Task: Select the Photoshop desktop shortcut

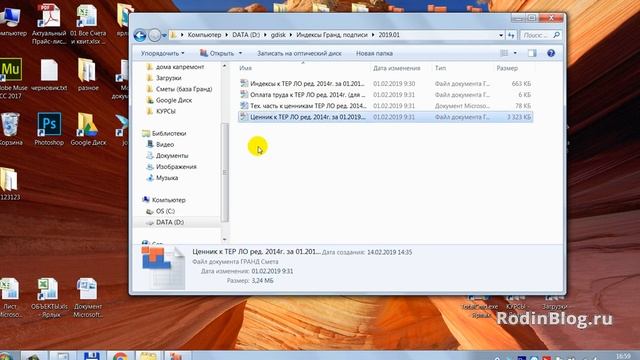Action: point(49,129)
